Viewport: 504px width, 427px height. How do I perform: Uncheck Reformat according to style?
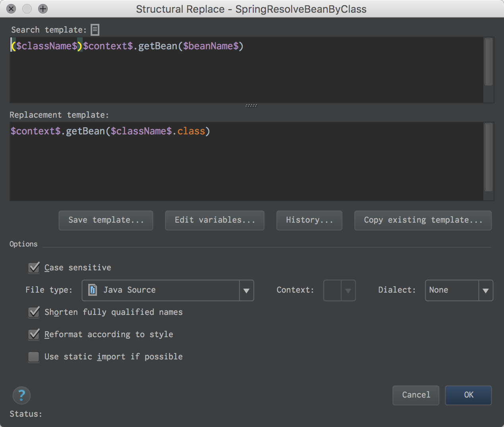coord(34,334)
